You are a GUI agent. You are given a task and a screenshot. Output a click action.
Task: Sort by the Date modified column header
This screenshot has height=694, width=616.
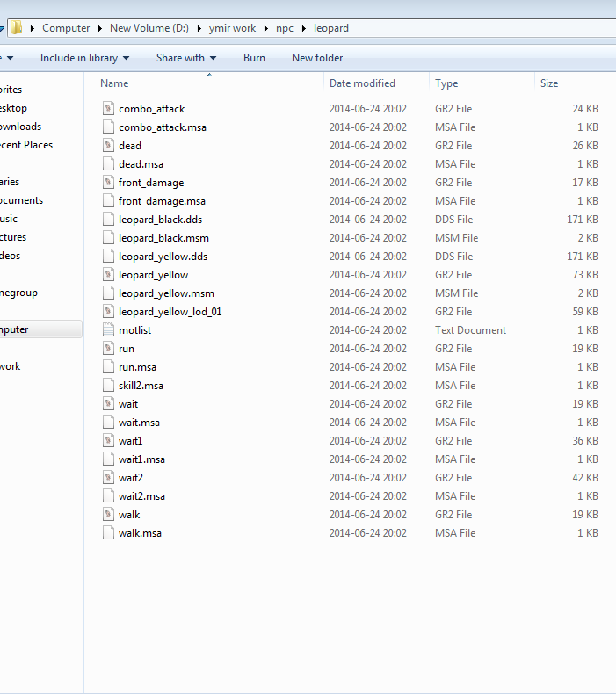(362, 83)
